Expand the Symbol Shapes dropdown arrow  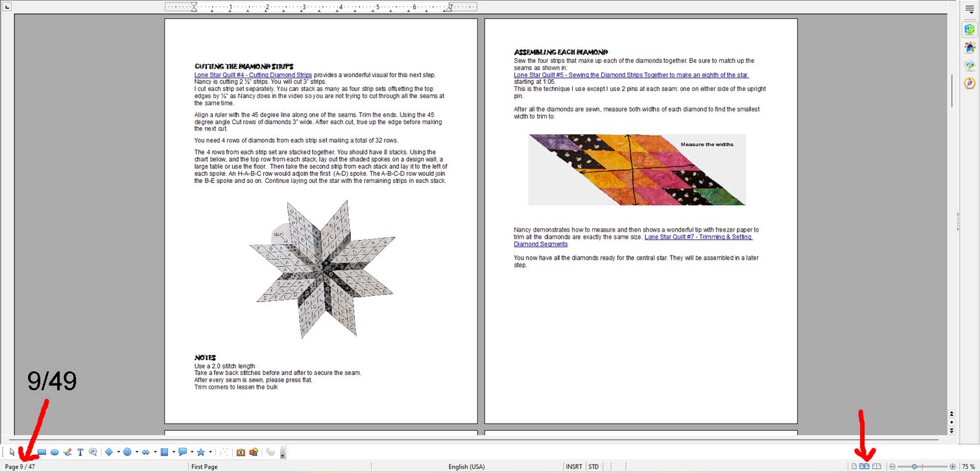click(x=136, y=452)
